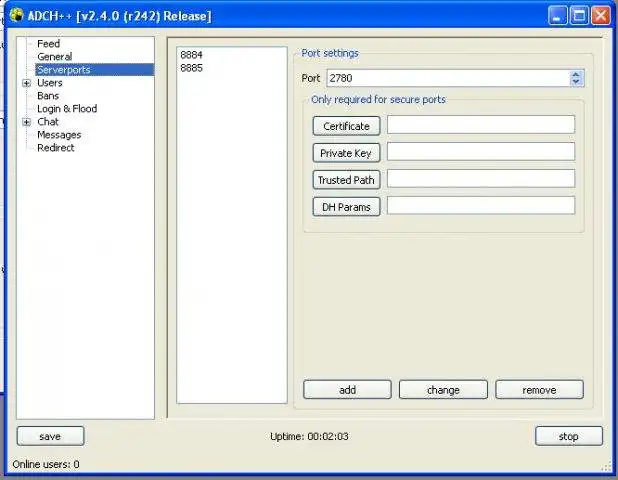
Task: Go to the Bans page
Action: click(48, 96)
